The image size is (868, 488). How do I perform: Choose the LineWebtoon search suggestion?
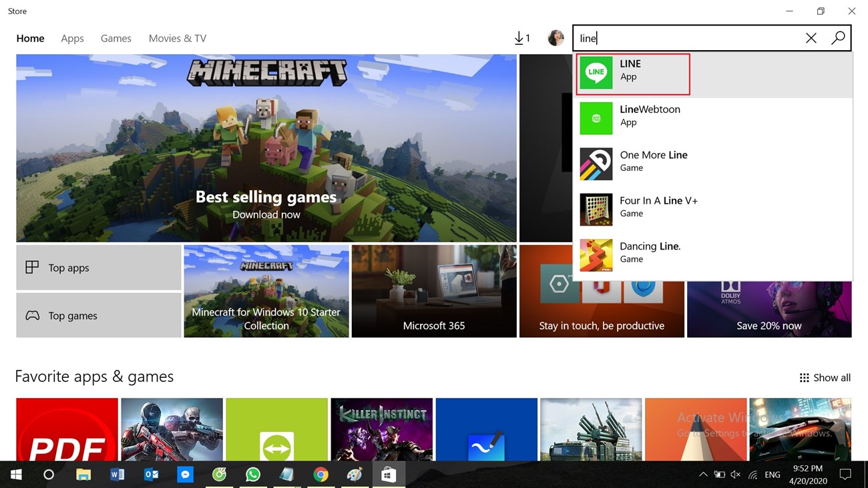tap(713, 118)
